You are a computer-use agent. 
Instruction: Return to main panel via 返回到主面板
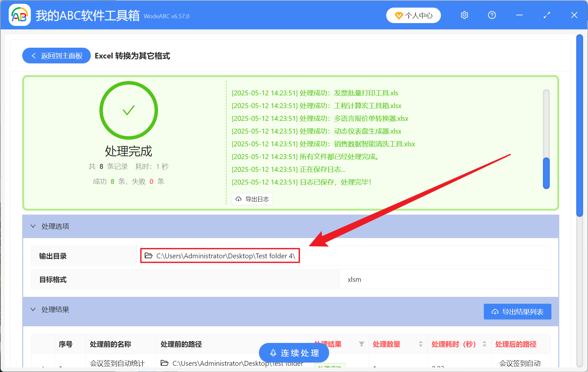[56, 56]
